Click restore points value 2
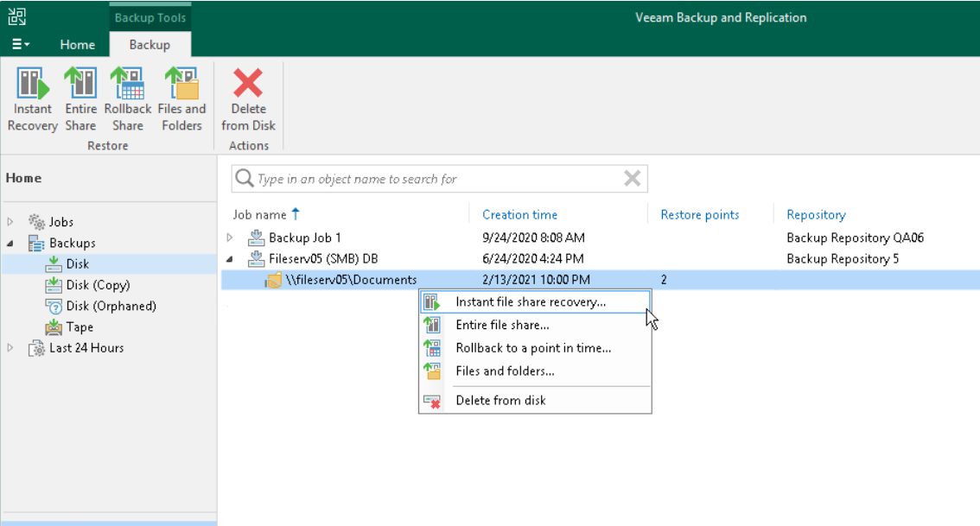Viewport: 980px width, 526px height. [x=664, y=280]
